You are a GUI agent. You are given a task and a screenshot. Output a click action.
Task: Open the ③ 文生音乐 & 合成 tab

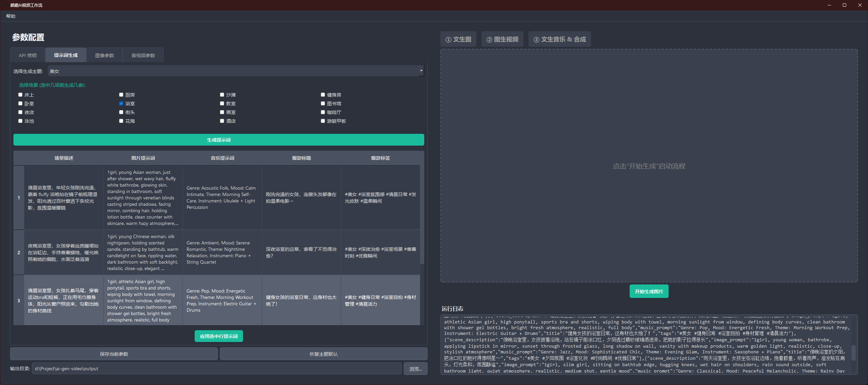pyautogui.click(x=559, y=39)
